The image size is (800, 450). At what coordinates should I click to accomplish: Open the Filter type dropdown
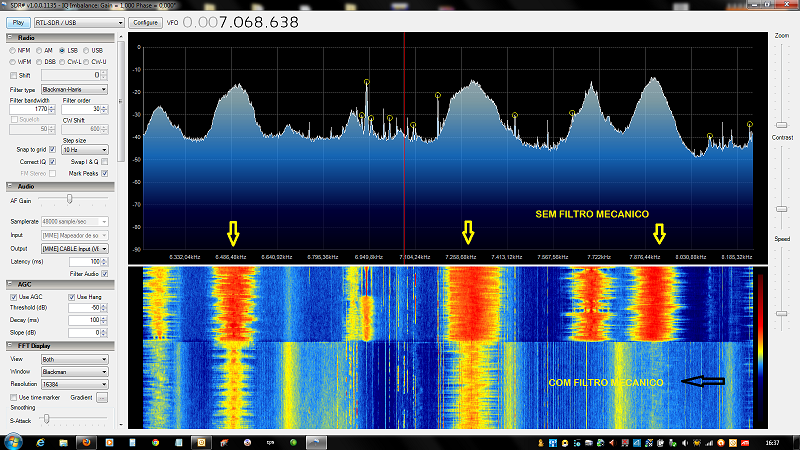click(75, 89)
